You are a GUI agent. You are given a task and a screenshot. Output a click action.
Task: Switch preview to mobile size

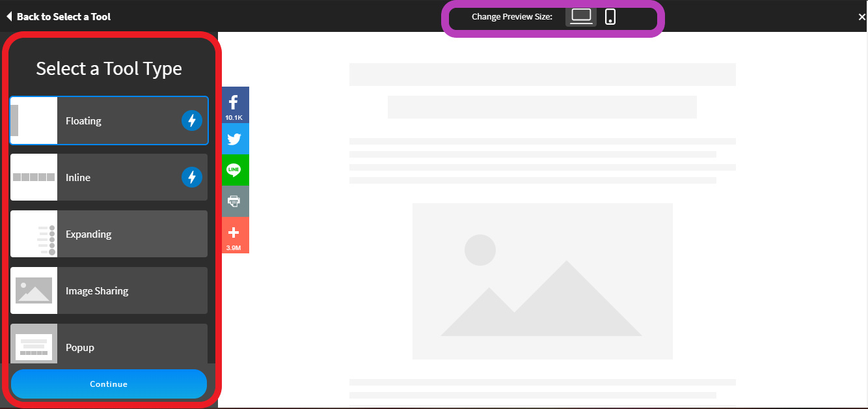coord(610,16)
